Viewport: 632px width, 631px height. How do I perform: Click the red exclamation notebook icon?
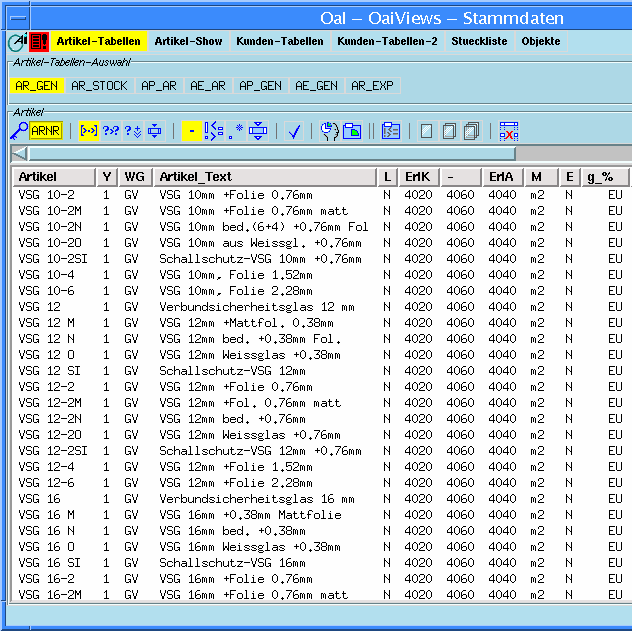39,41
